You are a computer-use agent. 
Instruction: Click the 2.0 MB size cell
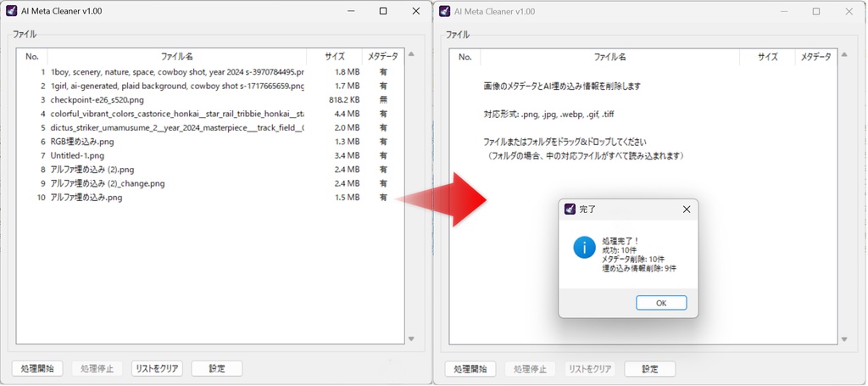click(x=347, y=127)
